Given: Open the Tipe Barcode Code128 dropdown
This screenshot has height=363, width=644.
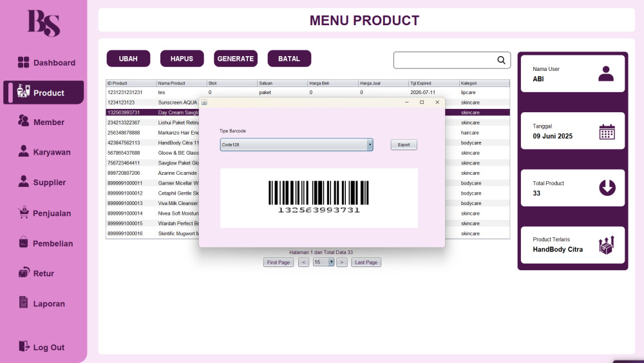Looking at the screenshot, I should point(296,144).
